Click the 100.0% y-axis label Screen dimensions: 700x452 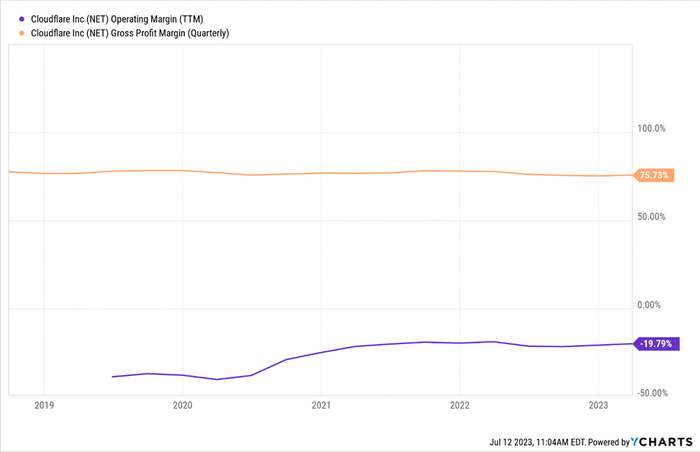point(651,129)
